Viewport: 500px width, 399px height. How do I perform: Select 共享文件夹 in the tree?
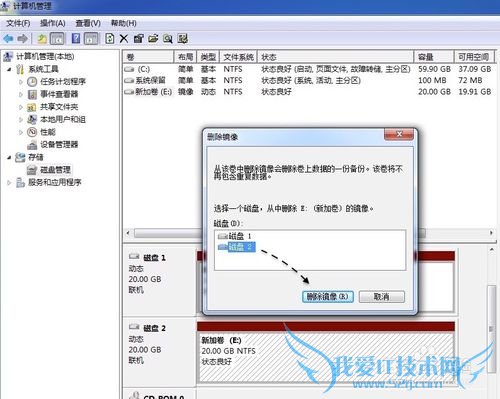[59, 107]
